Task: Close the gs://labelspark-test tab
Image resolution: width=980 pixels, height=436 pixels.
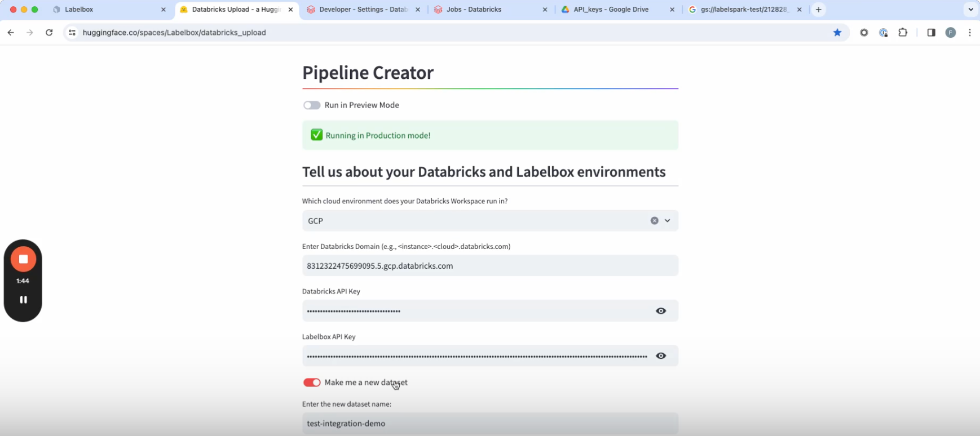Action: click(x=799, y=10)
